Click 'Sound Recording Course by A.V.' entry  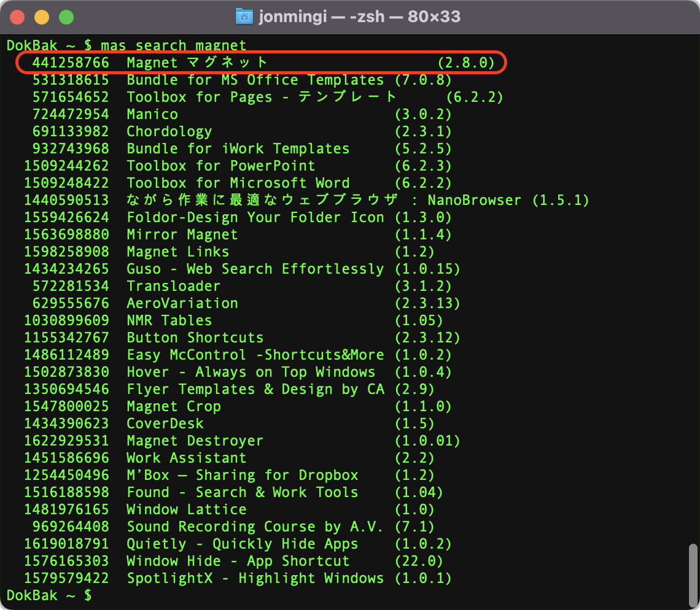(255, 527)
